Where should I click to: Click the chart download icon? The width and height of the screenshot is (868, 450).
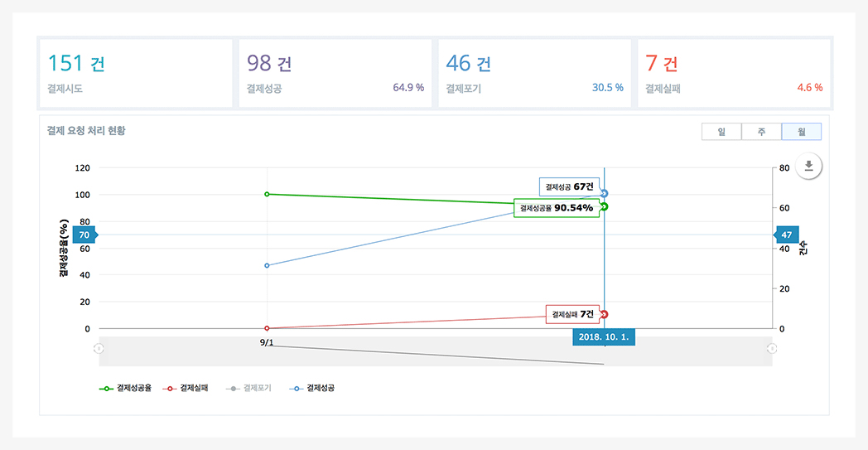pos(808,167)
